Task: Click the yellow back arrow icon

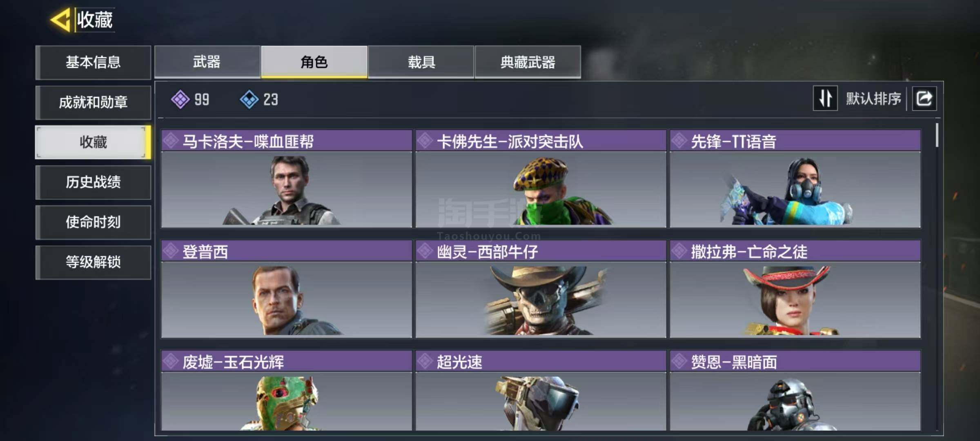Action: [x=60, y=20]
